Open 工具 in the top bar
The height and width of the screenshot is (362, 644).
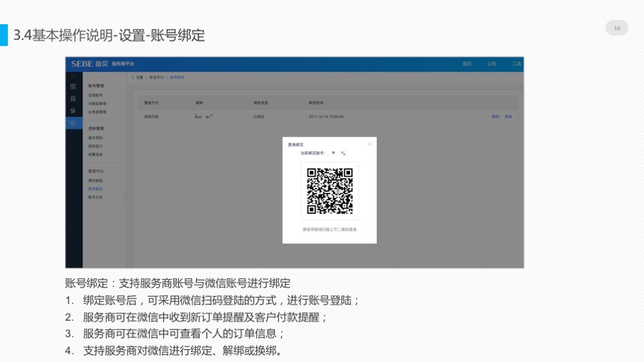point(517,64)
